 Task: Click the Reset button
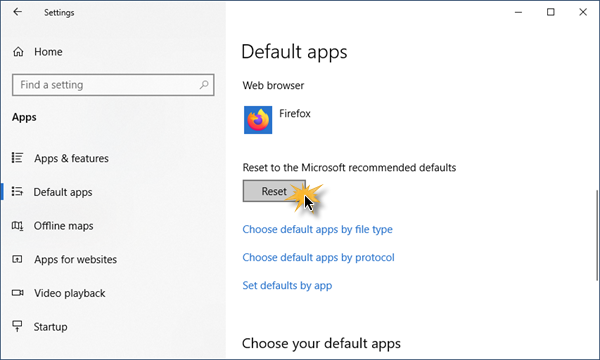click(x=274, y=191)
